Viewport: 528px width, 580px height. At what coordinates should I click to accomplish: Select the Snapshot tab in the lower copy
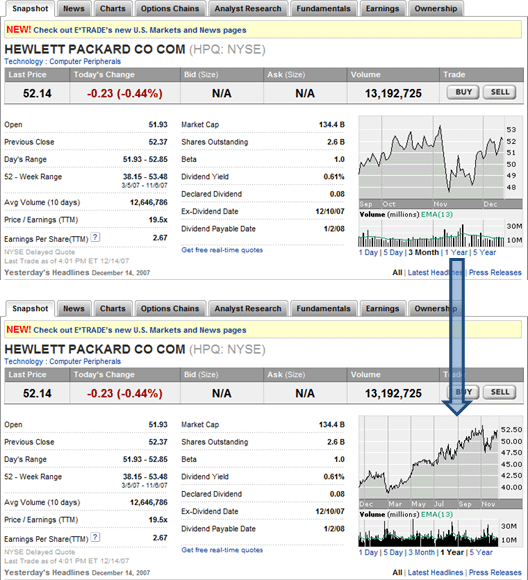[x=30, y=308]
